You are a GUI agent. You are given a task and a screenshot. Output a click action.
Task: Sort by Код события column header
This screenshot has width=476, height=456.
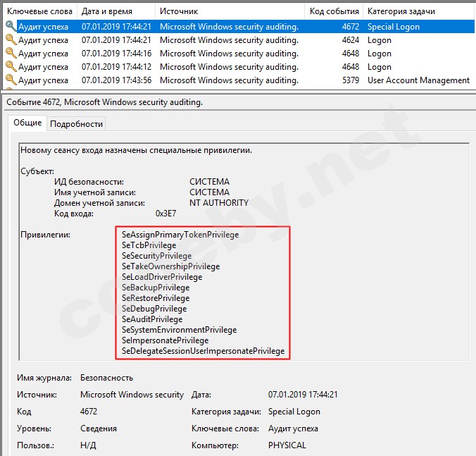point(334,11)
